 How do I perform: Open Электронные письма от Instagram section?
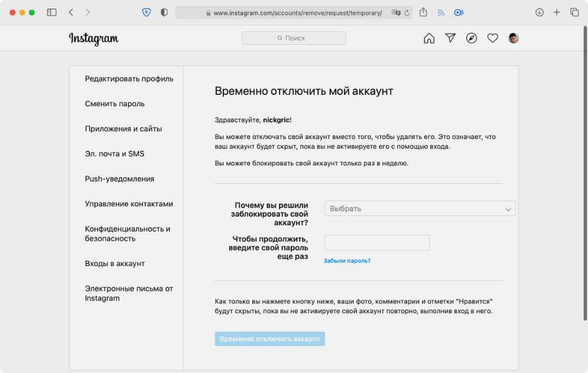coord(129,294)
